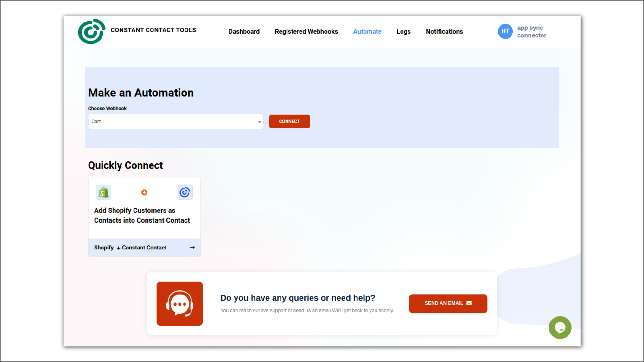Click the HT user avatar
Viewport: 644px width, 362px height.
(505, 31)
